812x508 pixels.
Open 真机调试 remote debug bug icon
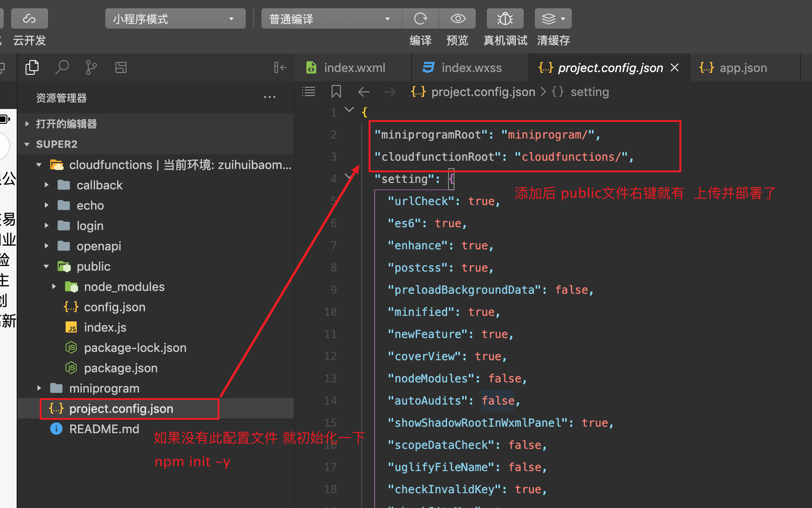coord(505,19)
